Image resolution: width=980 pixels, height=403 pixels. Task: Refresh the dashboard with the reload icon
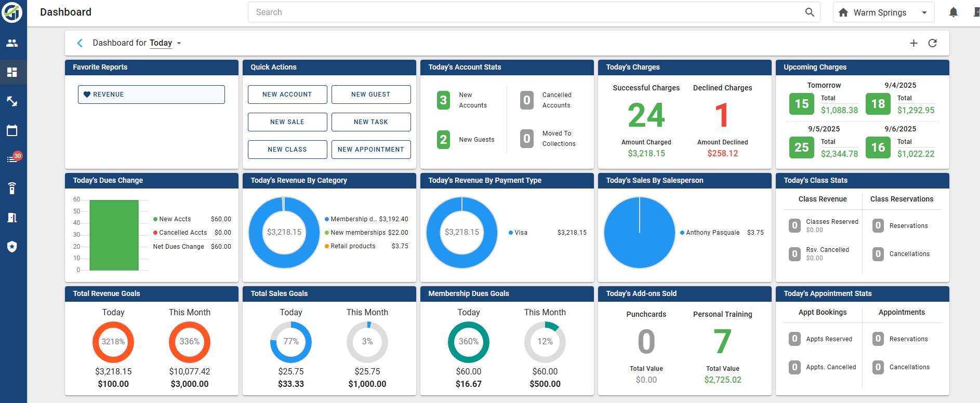point(932,43)
